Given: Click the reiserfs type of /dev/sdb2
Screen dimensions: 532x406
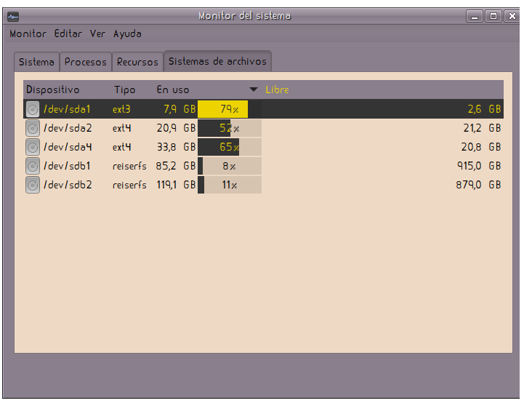Looking at the screenshot, I should [x=129, y=185].
